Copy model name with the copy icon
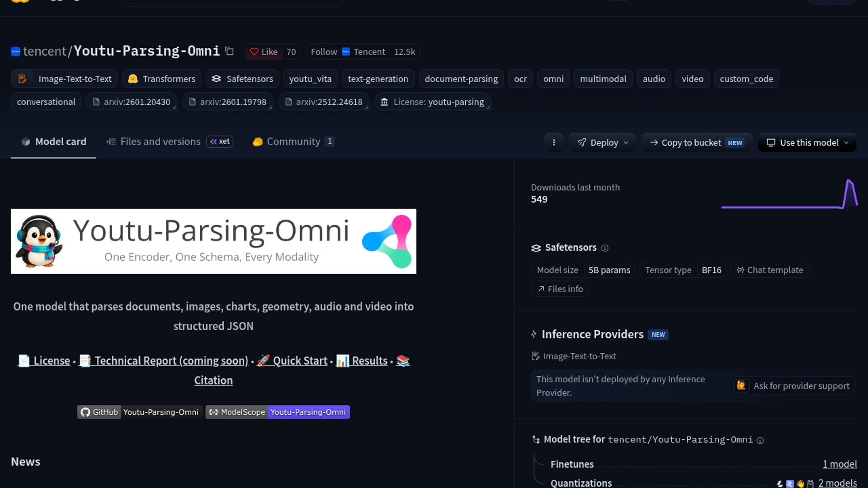The height and width of the screenshot is (488, 868). 229,51
